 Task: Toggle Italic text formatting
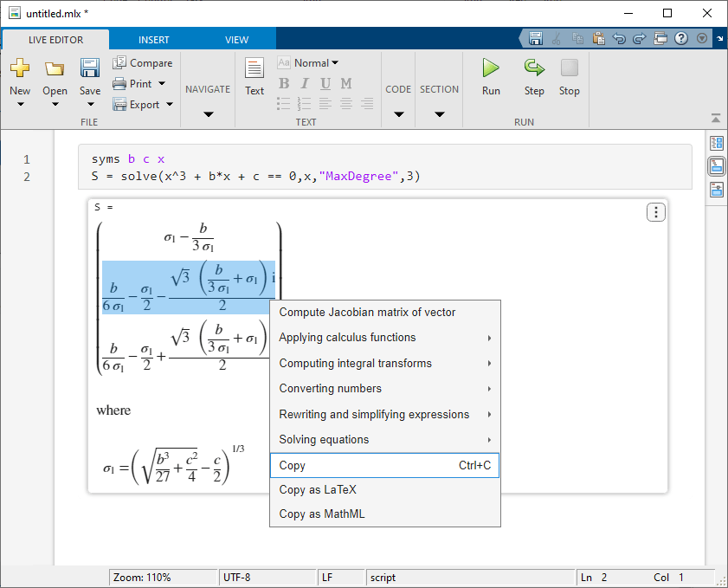305,84
